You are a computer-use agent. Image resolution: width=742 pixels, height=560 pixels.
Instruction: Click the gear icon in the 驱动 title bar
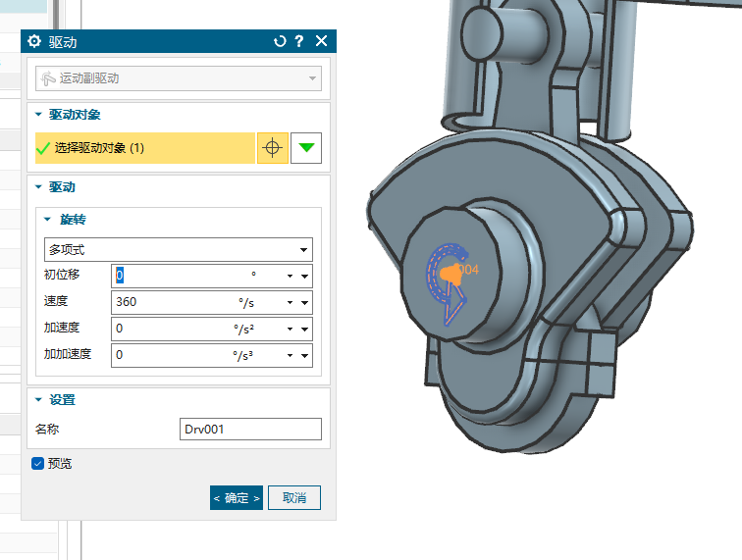coord(35,41)
